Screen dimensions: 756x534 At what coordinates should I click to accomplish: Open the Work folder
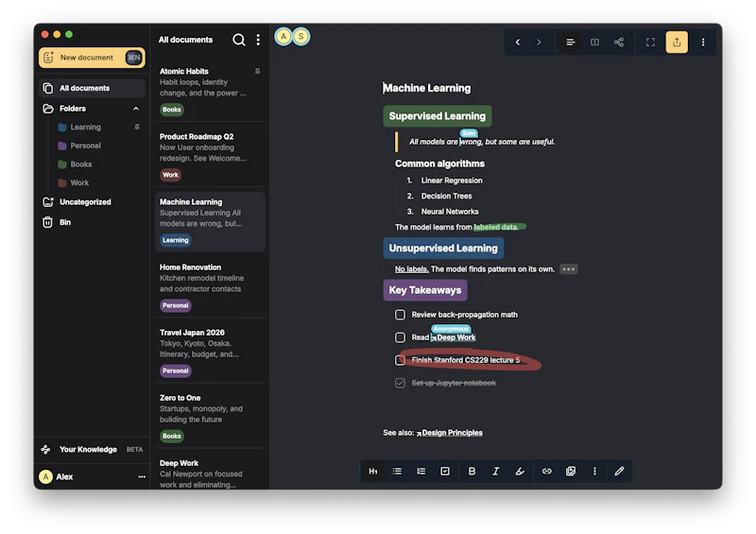pyautogui.click(x=79, y=182)
